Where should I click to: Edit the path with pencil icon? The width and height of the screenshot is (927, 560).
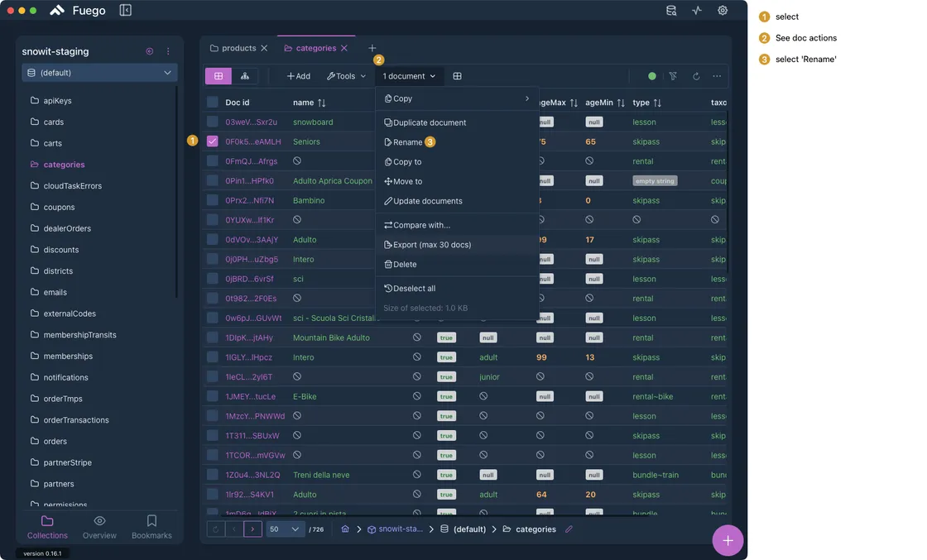tap(569, 529)
